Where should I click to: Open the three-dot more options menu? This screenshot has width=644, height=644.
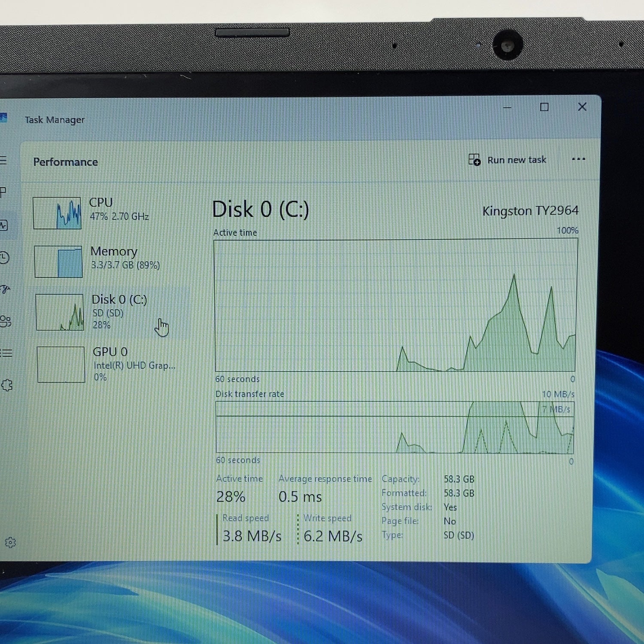click(x=578, y=159)
